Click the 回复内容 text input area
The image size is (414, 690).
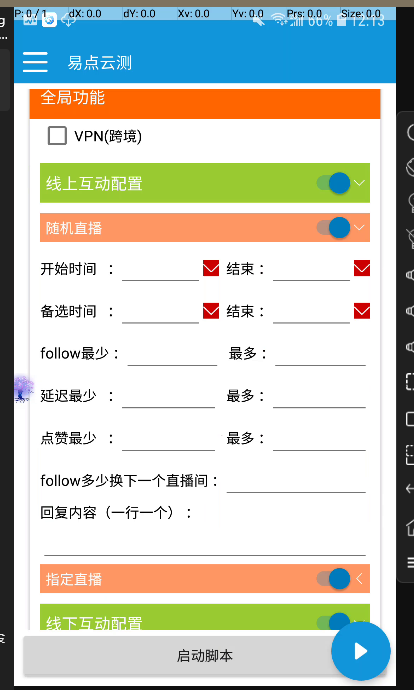pos(205,541)
